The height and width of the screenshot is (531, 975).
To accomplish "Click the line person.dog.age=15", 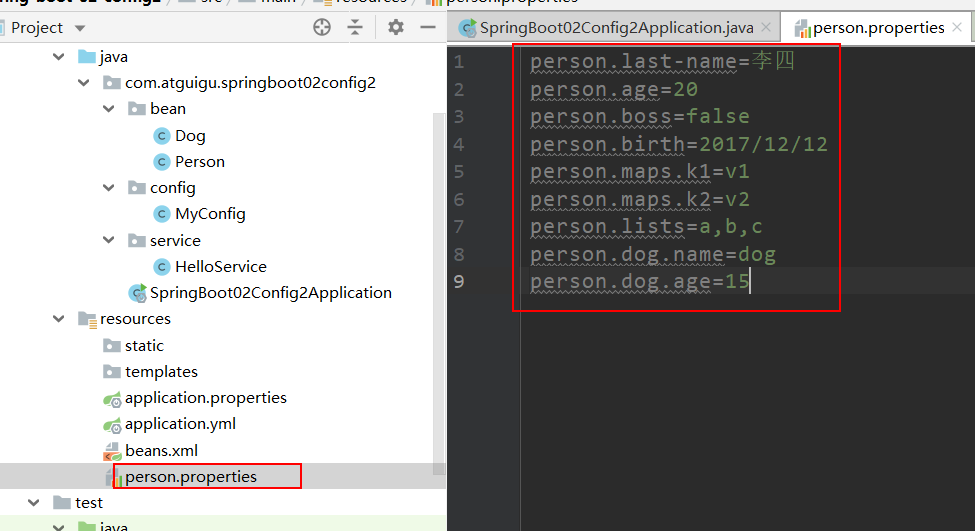I will (640, 282).
